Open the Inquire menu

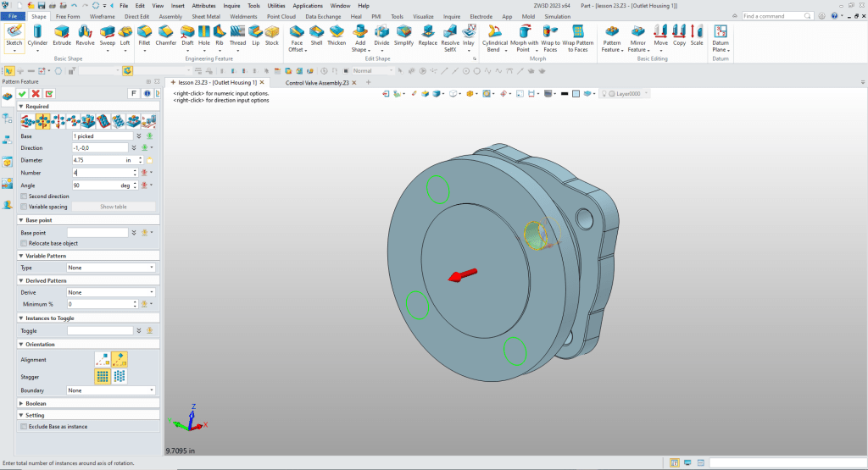[x=231, y=5]
